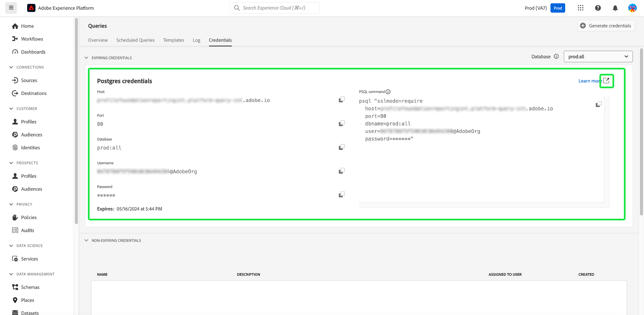Copy the Password value
The image size is (644, 315).
coord(342,195)
